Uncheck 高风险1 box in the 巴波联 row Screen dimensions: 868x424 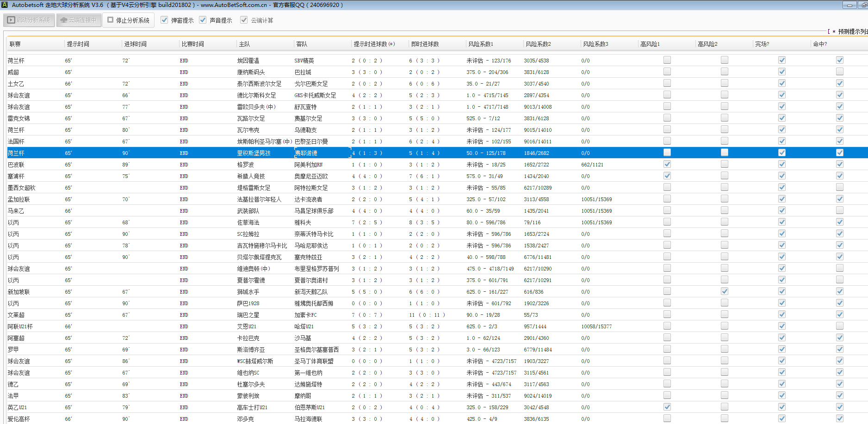(x=667, y=164)
